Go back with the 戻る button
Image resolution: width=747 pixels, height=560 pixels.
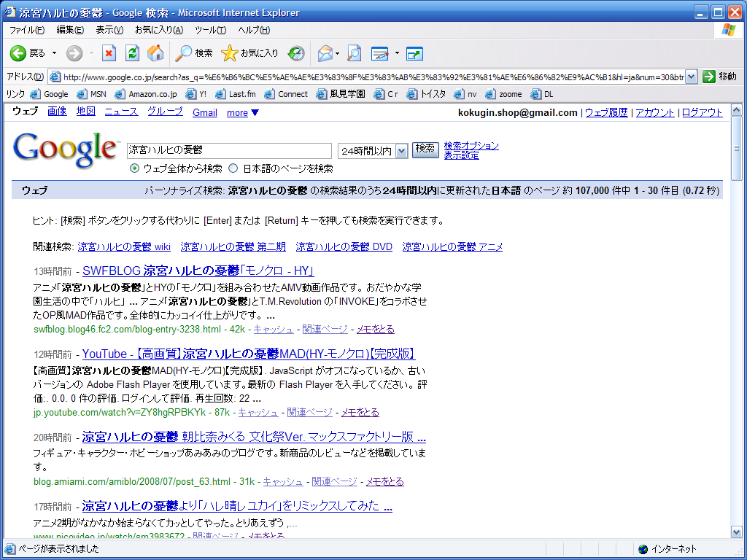[28, 53]
